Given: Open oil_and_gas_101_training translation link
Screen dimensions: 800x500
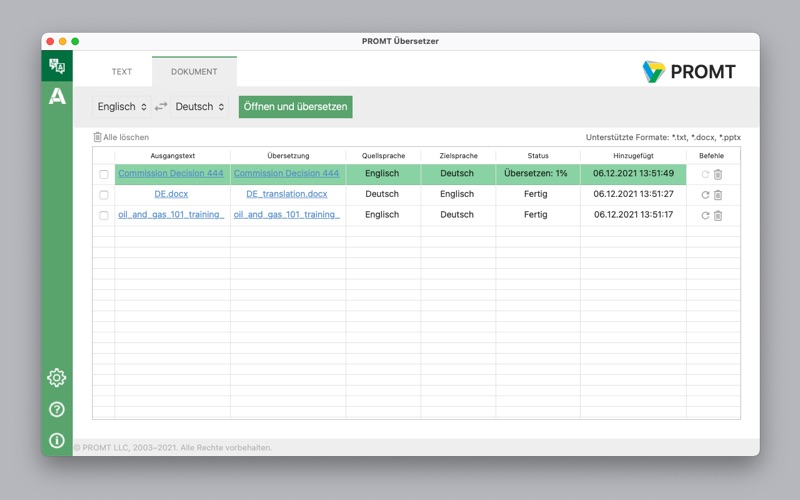Looking at the screenshot, I should [287, 215].
